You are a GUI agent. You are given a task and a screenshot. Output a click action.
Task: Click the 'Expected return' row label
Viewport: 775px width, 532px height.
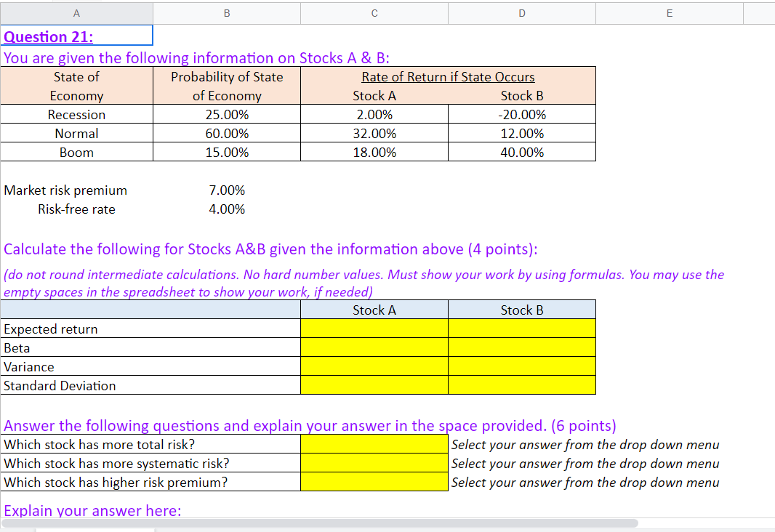click(x=150, y=329)
